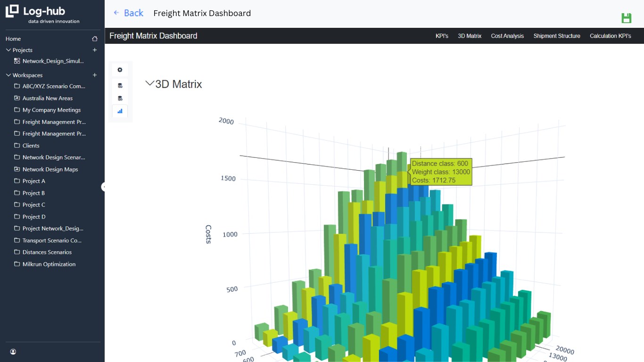Open the Project Network_Desig... workspace

click(52, 229)
